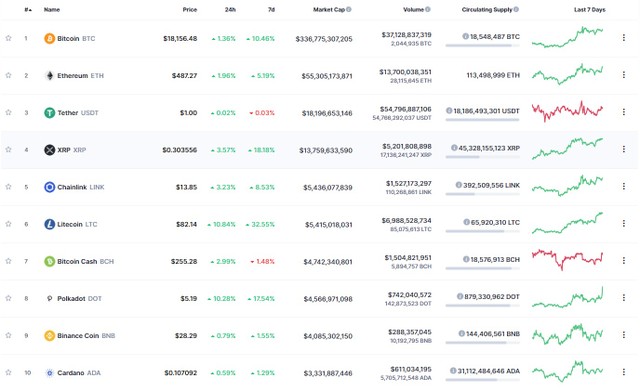The image size is (640, 391).
Task: Click the black XRP logo icon
Action: pos(49,150)
